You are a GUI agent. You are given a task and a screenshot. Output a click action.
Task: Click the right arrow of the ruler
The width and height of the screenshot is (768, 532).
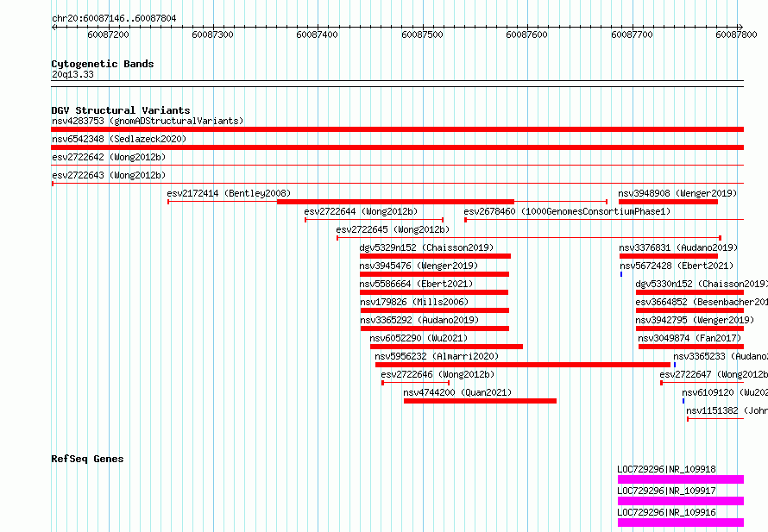pyautogui.click(x=740, y=27)
